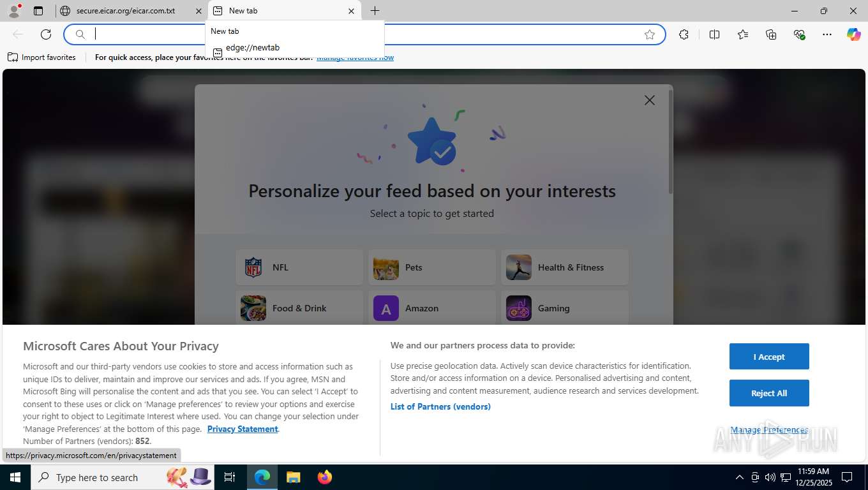Open List of Partners (vendors) link
Viewport: 868px width, 490px height.
tap(440, 406)
